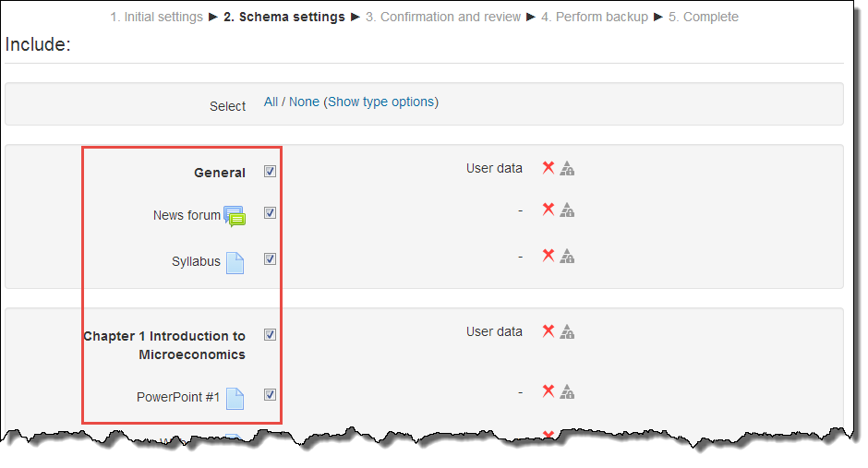The image size is (868, 468).
Task: Go to step 1 Initial settings
Action: point(156,17)
